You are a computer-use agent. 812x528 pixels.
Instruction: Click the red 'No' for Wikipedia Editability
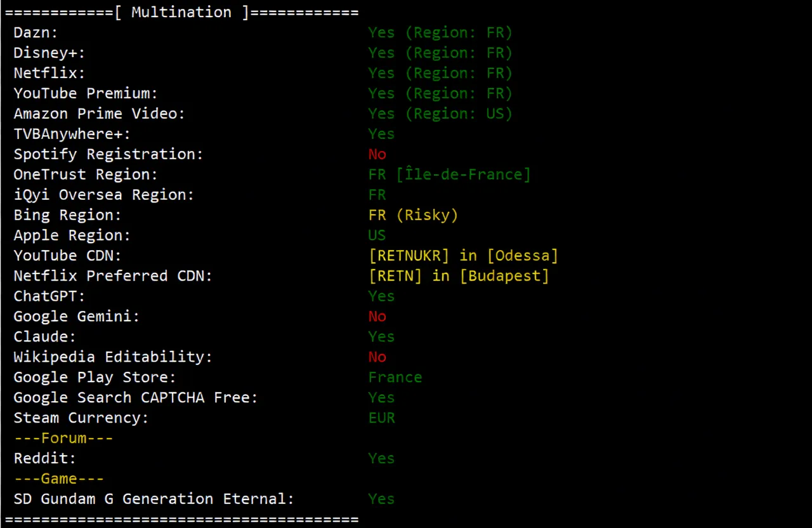pos(377,357)
